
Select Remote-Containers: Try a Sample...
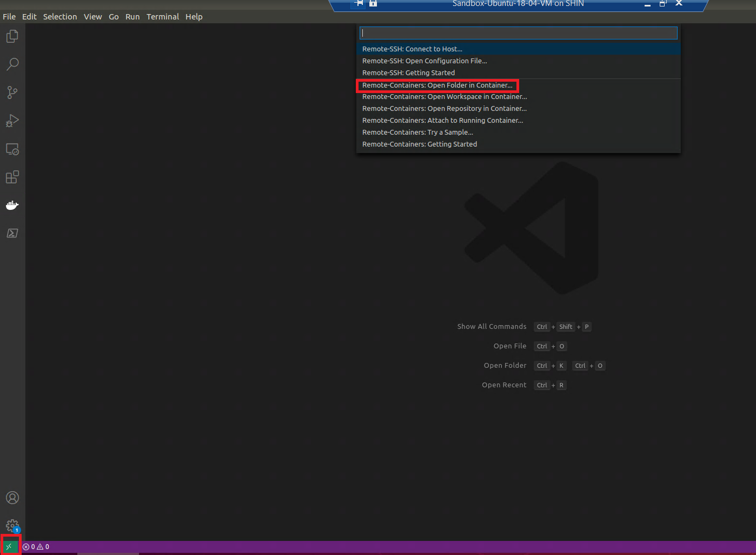pyautogui.click(x=519, y=133)
